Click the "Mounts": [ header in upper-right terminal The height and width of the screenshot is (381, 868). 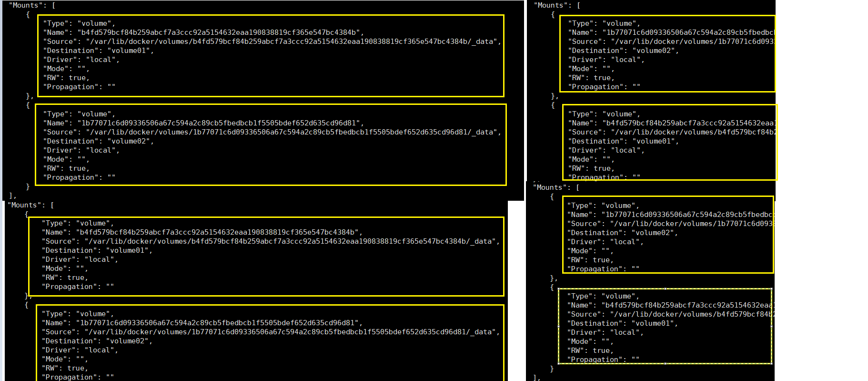[x=557, y=5]
